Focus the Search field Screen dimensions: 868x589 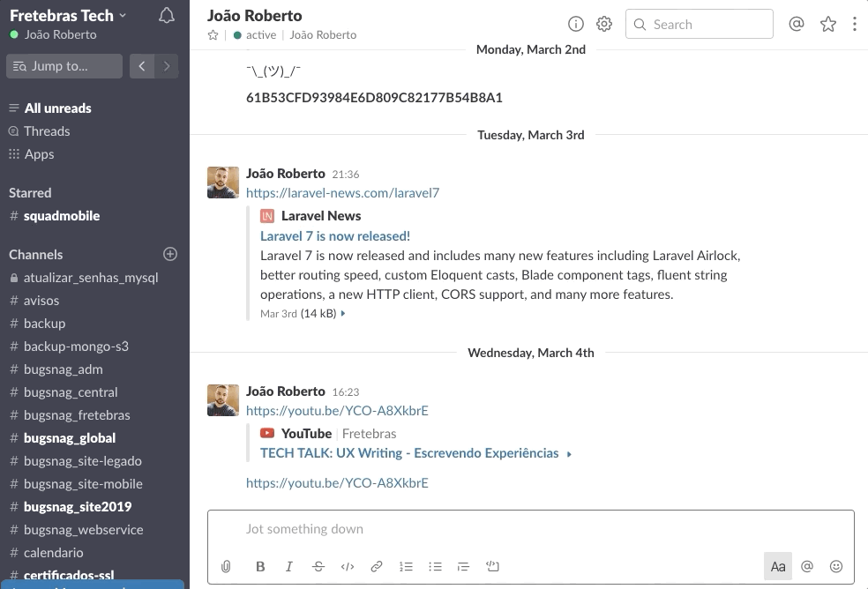click(x=700, y=24)
